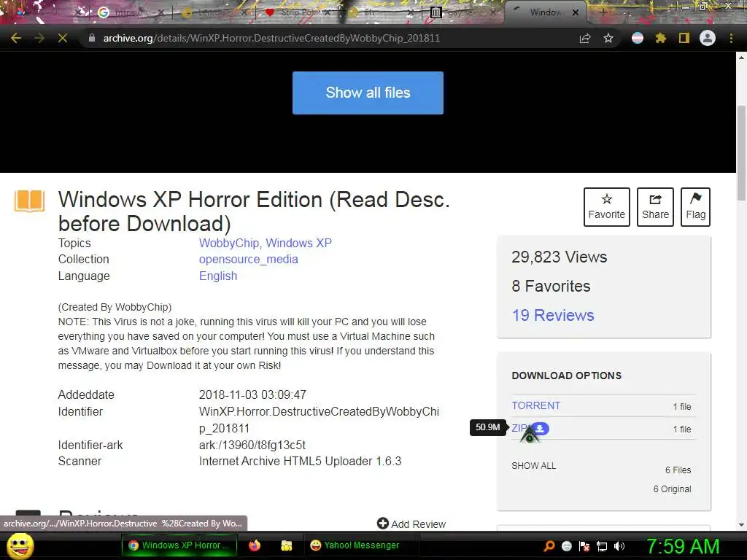Click the Add Review plus link
Viewport: 747px width, 560px height.
[x=411, y=524]
